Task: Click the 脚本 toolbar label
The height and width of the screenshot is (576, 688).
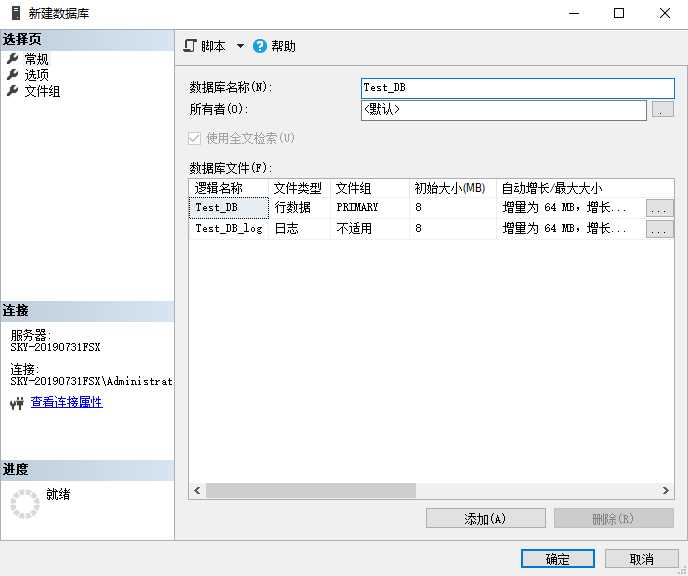Action: (x=213, y=46)
